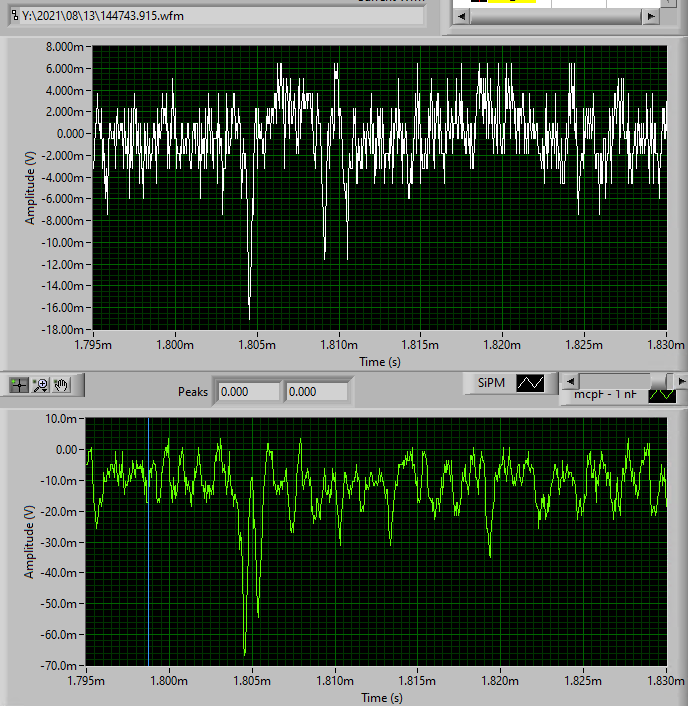Click the 1.805m time tick on upper graph
This screenshot has height=706, width=688.
(257, 345)
